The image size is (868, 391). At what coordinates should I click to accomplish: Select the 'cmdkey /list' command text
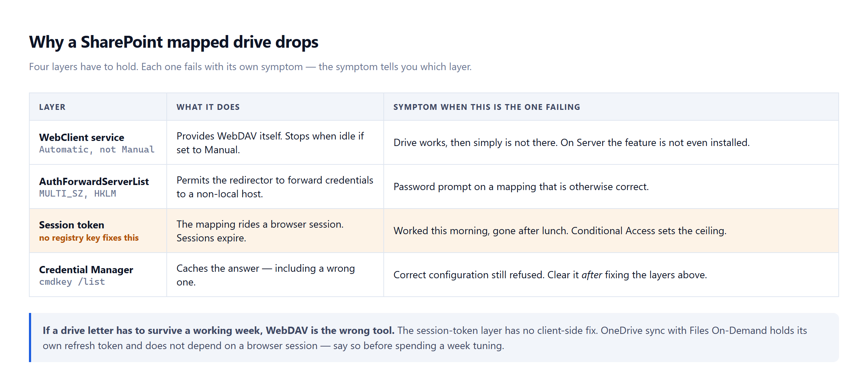[72, 282]
